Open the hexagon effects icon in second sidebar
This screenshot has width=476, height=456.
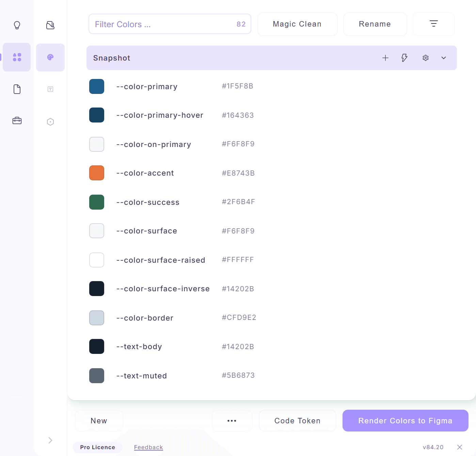pos(50,122)
